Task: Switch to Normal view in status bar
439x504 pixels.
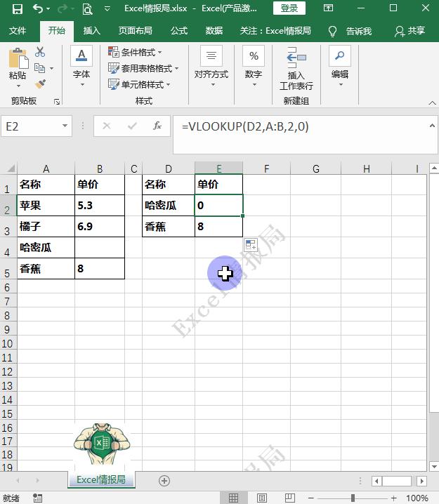Action: tap(233, 498)
